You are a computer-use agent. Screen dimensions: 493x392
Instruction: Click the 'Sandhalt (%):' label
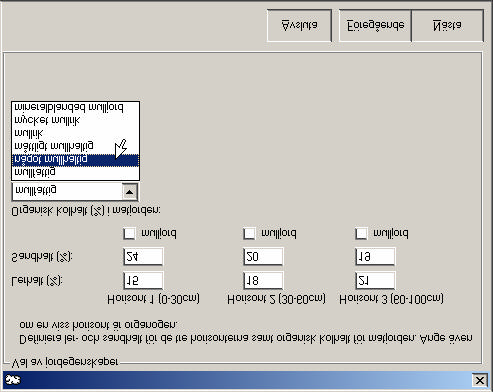(x=42, y=257)
